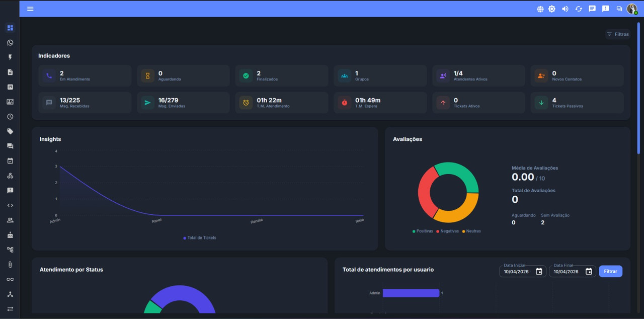Open the double chat bubbles sidebar icon
The height and width of the screenshot is (319, 644).
(x=10, y=146)
